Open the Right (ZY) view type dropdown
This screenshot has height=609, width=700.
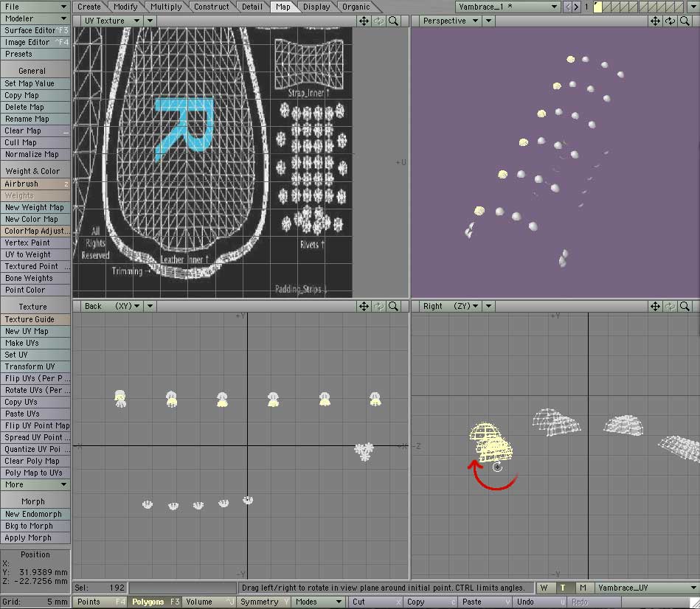pyautogui.click(x=450, y=306)
